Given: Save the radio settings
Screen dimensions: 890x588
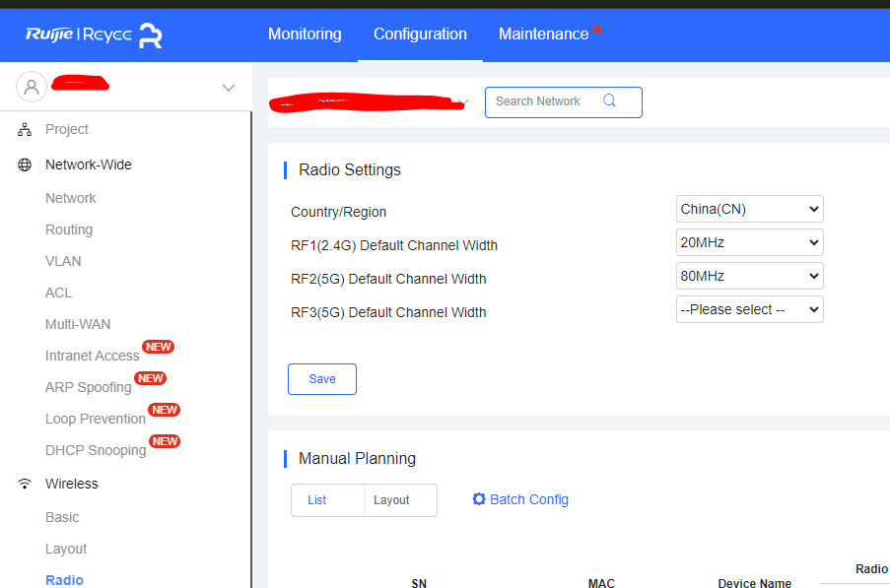Looking at the screenshot, I should coord(321,379).
